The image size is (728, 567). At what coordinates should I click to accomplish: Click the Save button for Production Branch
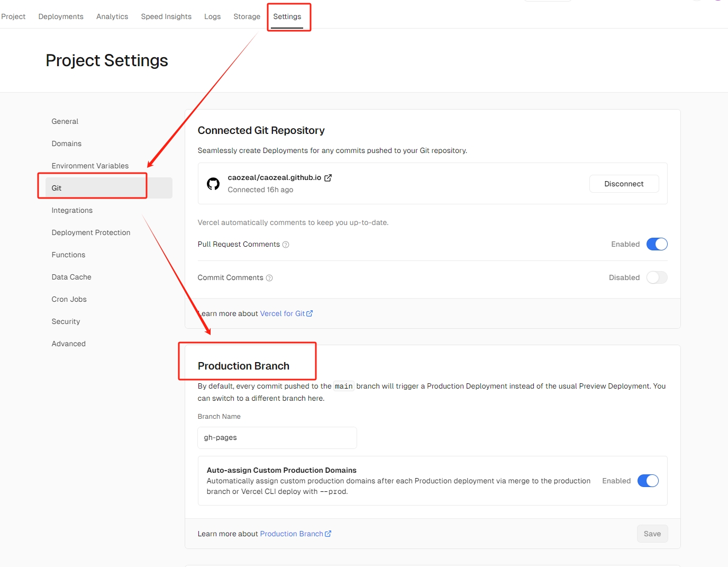point(652,534)
